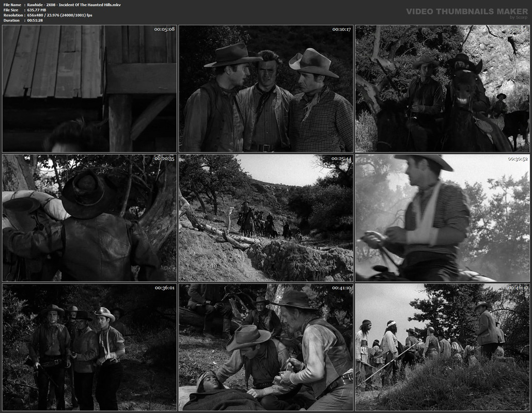This screenshot has width=532, height=413.
Task: Click the 00:10:17 timestamp label
Action: click(x=341, y=29)
